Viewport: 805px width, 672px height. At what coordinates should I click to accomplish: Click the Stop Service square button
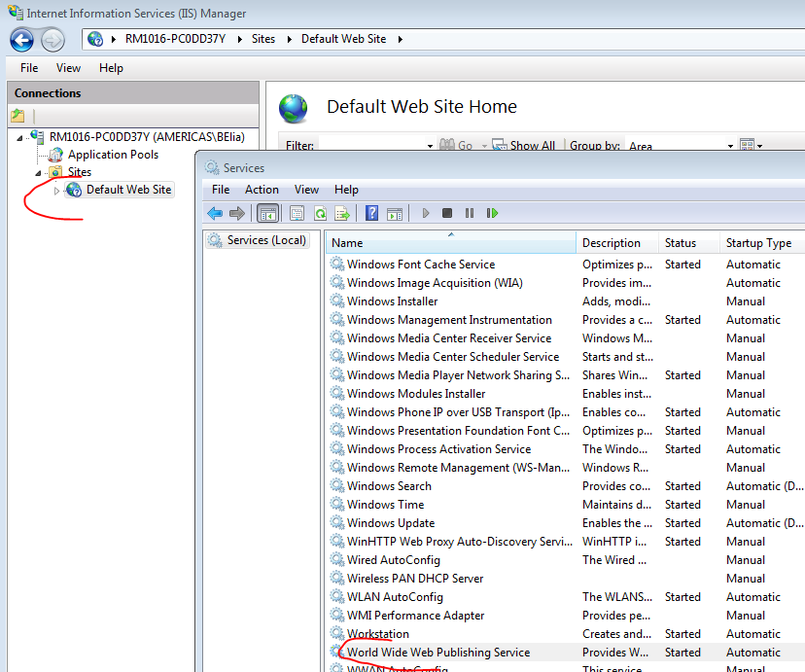tap(447, 213)
